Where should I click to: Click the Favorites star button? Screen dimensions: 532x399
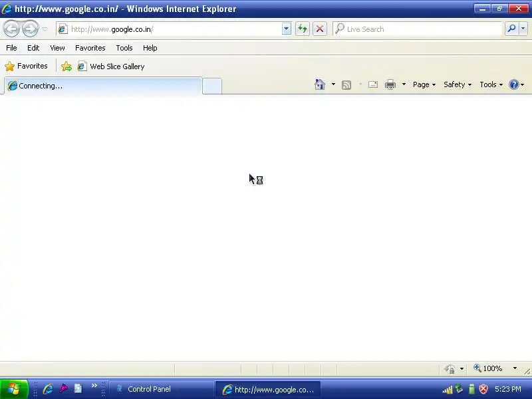click(26, 66)
